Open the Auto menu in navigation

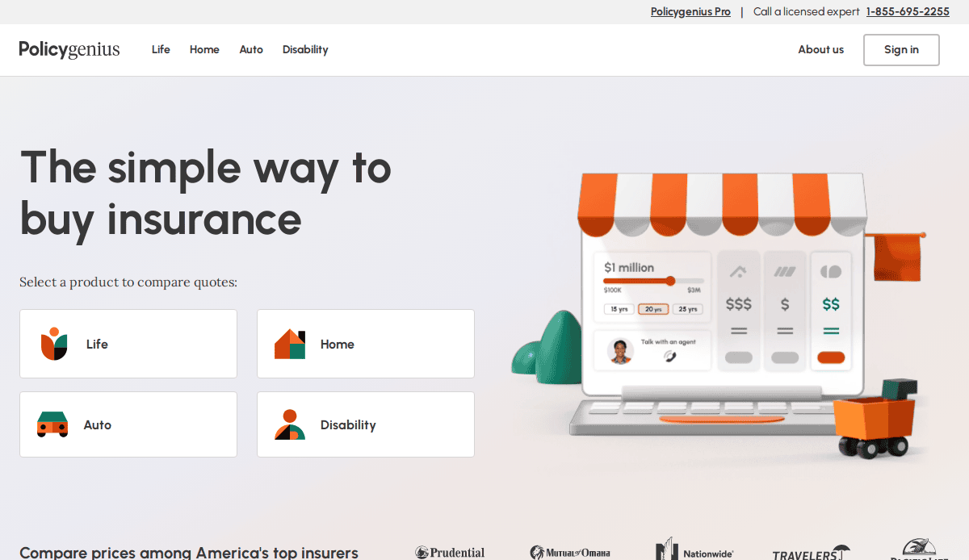[x=251, y=49]
